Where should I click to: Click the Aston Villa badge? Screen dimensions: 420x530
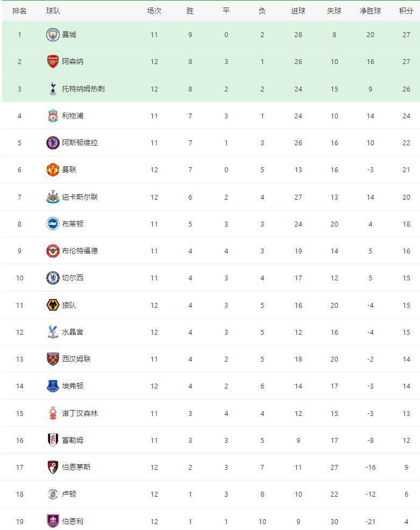[x=53, y=143]
